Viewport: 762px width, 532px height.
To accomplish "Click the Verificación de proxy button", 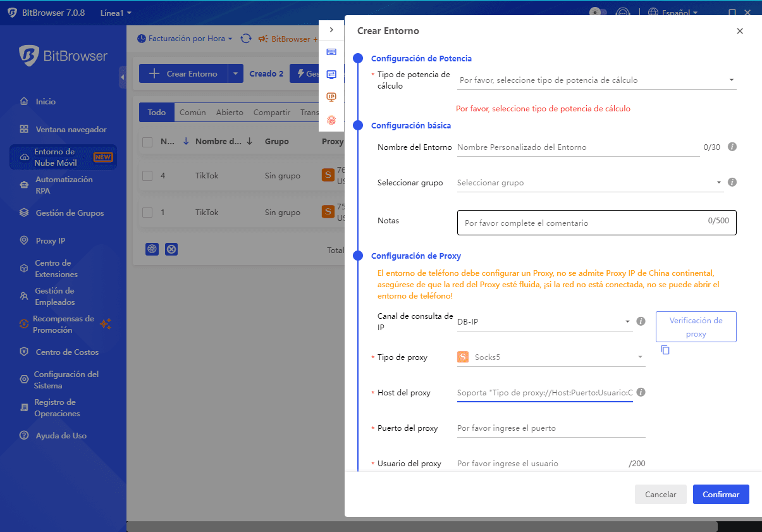I will click(x=696, y=327).
